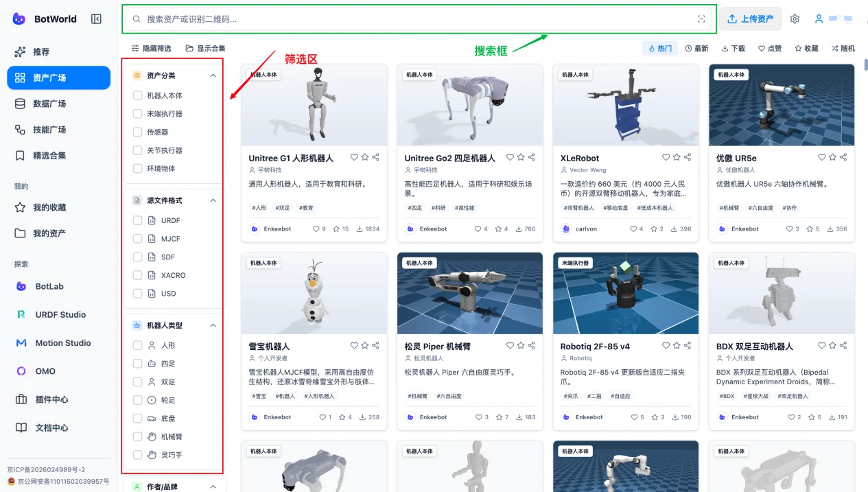Check the SDF format checkbox
The width and height of the screenshot is (868, 492).
137,257
